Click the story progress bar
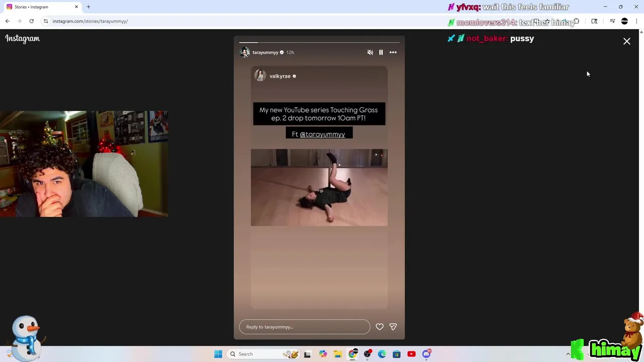Viewport: 644px width, 362px height. [x=319, y=42]
